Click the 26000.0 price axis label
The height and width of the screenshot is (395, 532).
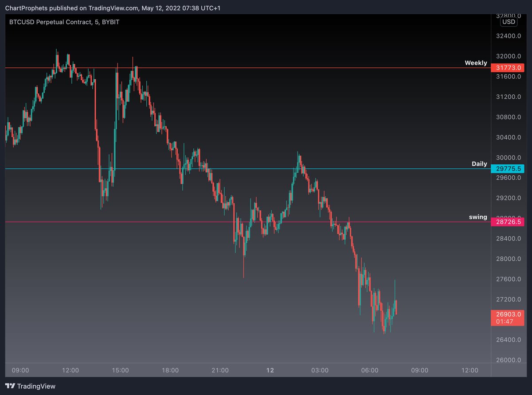pyautogui.click(x=508, y=360)
